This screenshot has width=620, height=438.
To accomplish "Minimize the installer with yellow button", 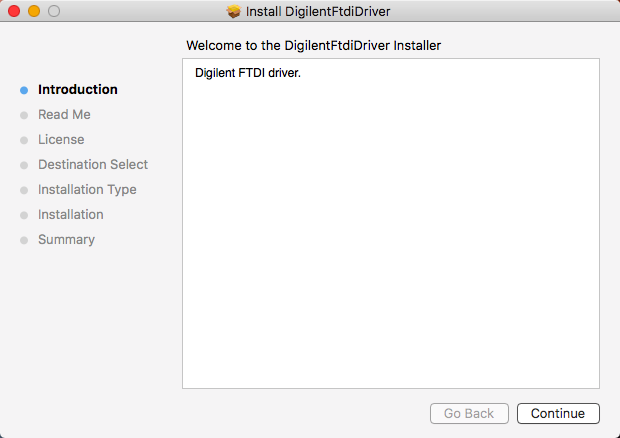I will pyautogui.click(x=34, y=11).
